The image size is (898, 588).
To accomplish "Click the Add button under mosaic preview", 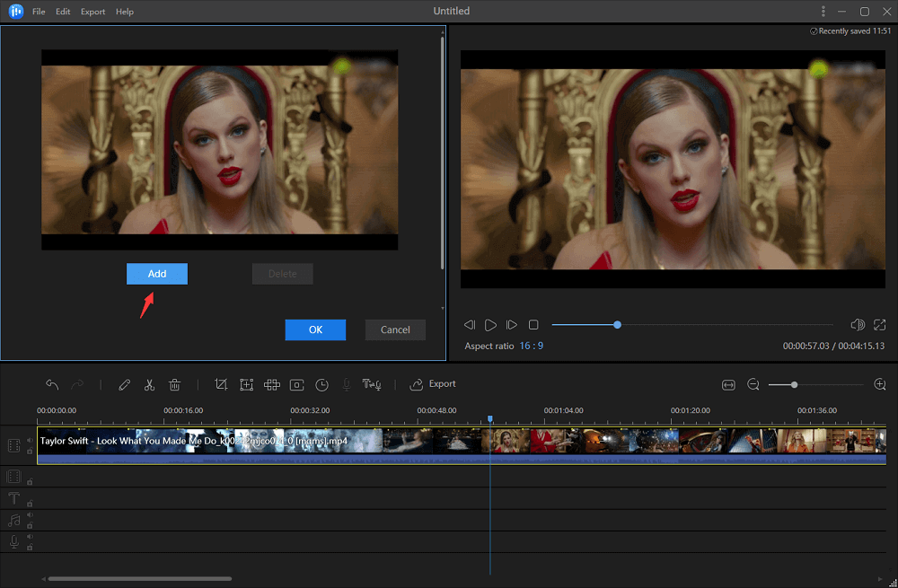I will [157, 274].
